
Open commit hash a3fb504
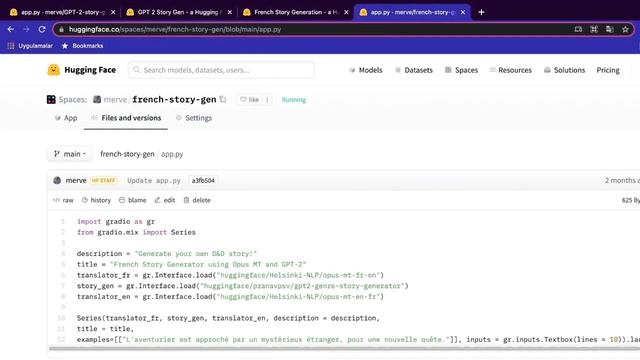(x=203, y=180)
